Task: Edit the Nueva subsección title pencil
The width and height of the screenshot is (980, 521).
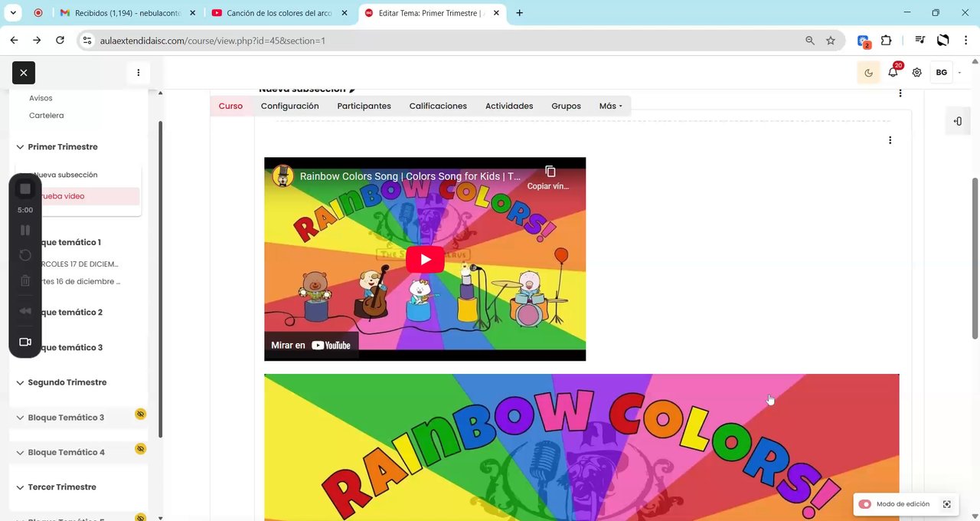Action: pyautogui.click(x=352, y=90)
